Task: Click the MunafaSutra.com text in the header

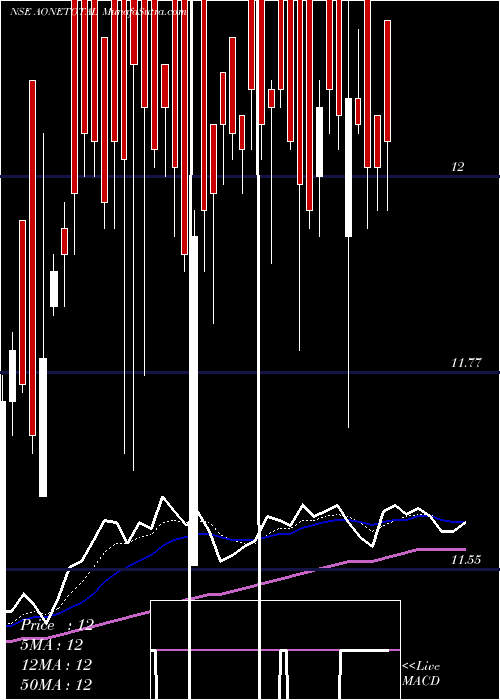Action: (145, 12)
